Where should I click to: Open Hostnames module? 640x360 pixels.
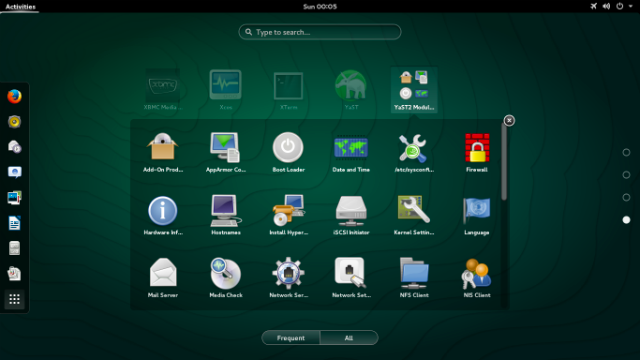pyautogui.click(x=226, y=215)
